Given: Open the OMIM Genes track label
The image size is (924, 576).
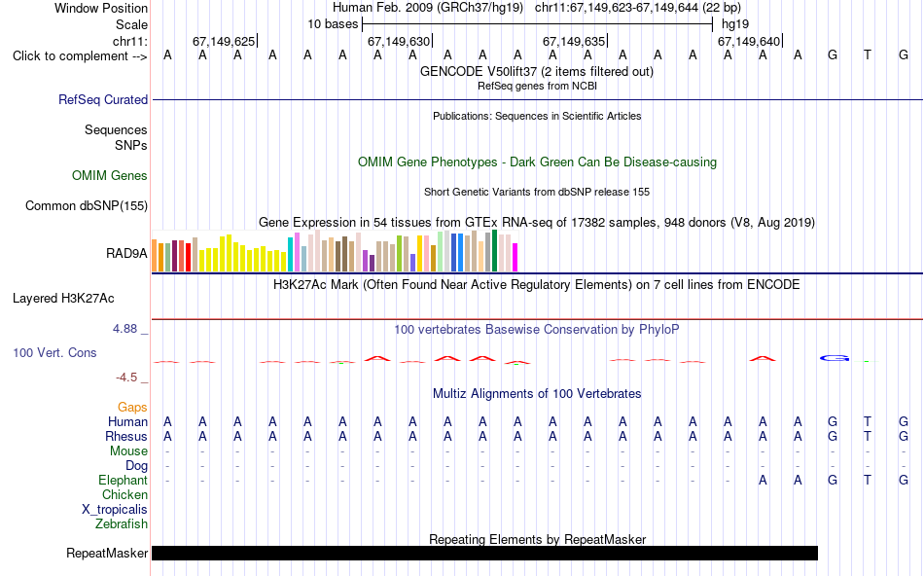Looking at the screenshot, I should click(109, 176).
